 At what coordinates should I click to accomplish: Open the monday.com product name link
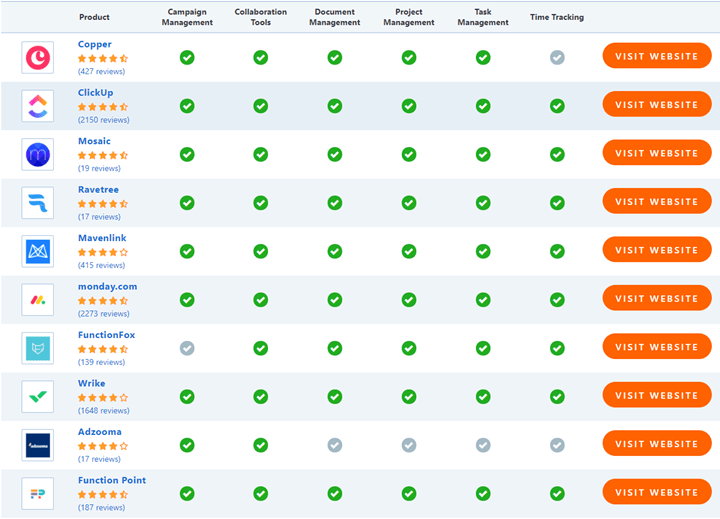click(x=107, y=286)
